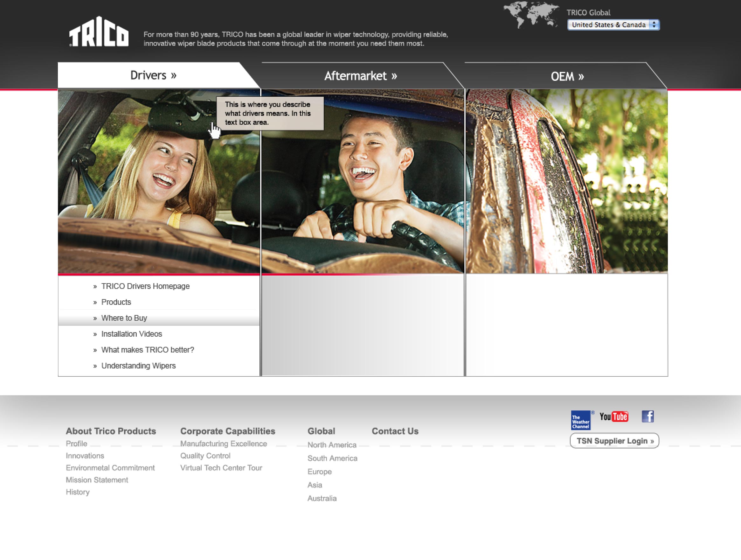This screenshot has height=560, width=741.
Task: Open the TRICO Global region dropdown
Action: pyautogui.click(x=613, y=25)
